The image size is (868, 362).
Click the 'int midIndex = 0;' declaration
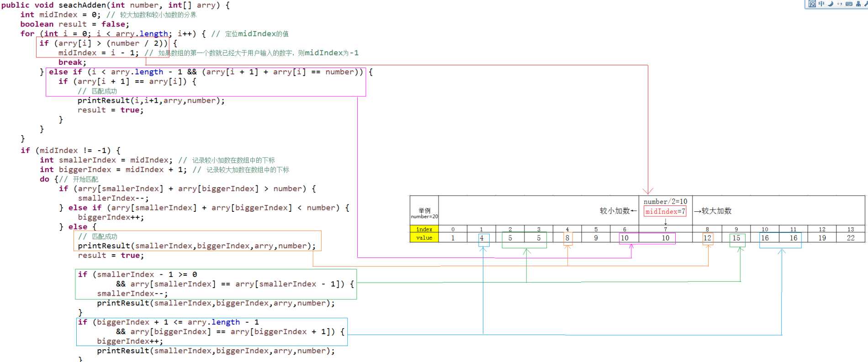point(60,15)
